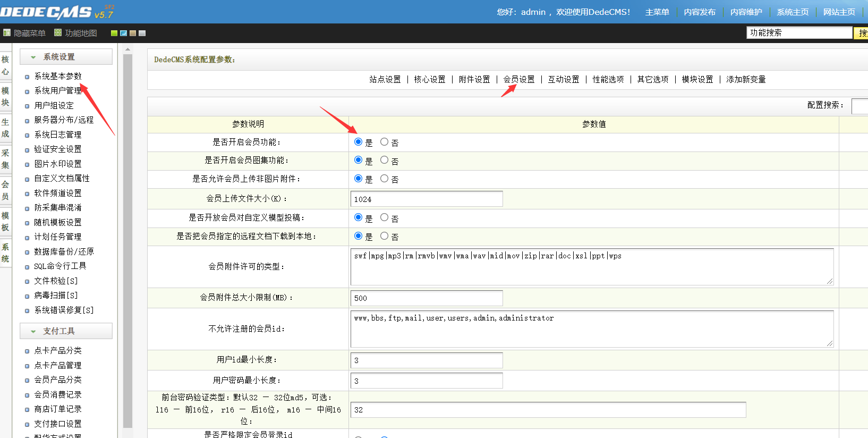Focus the 用户id最小长度 field
The height and width of the screenshot is (438, 868).
[x=427, y=360]
